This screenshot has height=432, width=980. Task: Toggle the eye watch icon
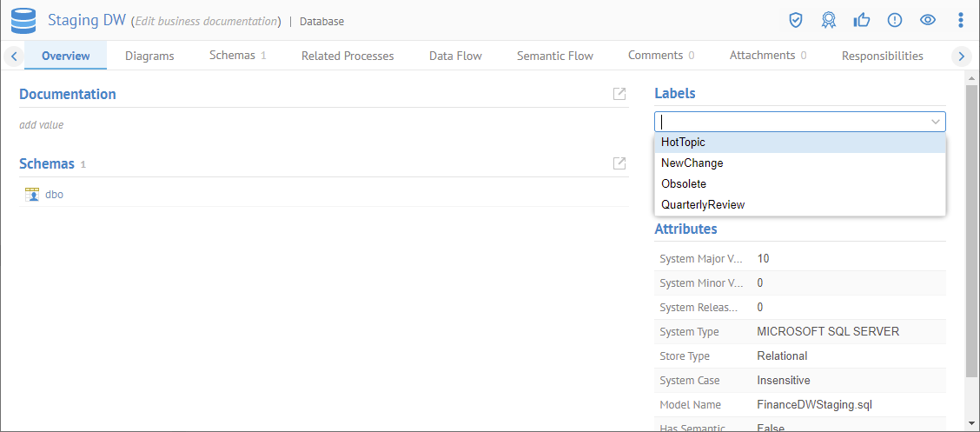click(927, 20)
